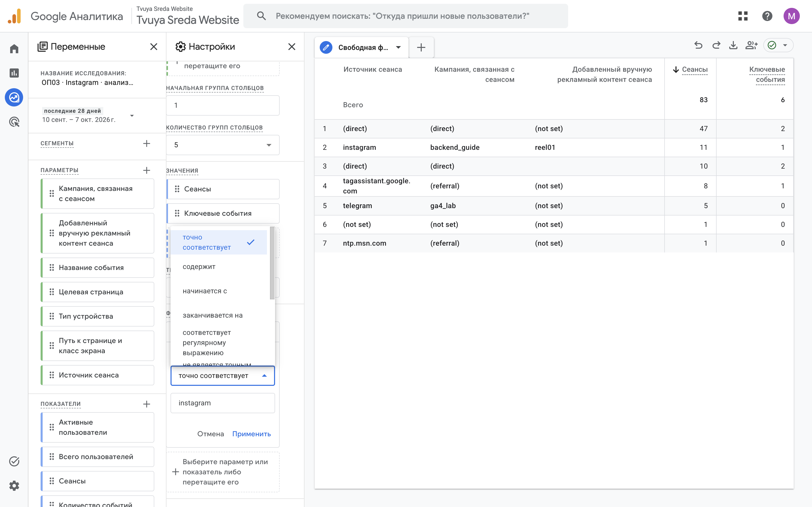This screenshot has height=507, width=812.
Task: Open the column groups count dropdown showing 5
Action: (223, 145)
